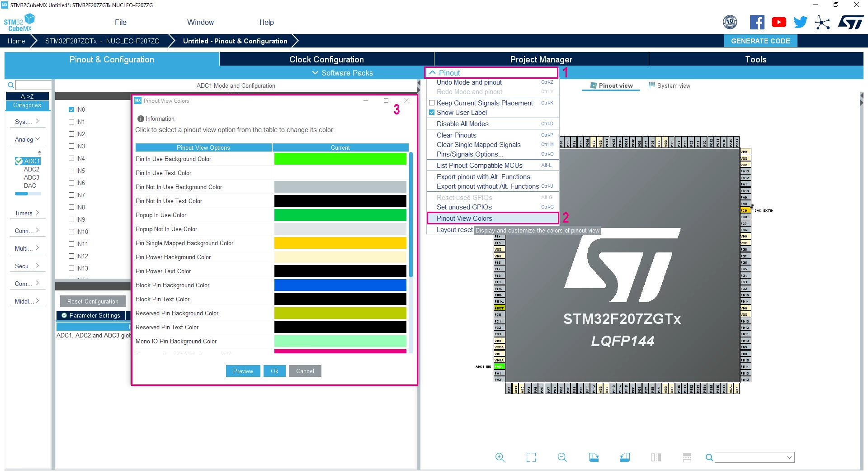
Task: Click Preview in the color dialog
Action: click(243, 371)
